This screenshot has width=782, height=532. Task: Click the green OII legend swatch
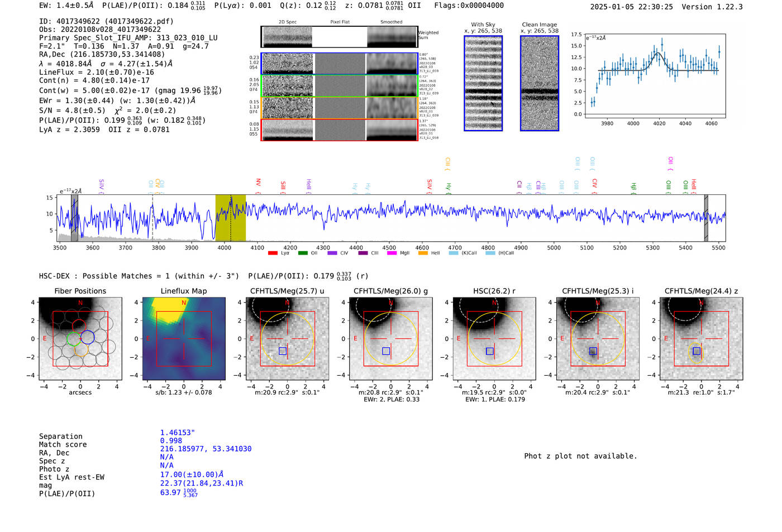[303, 253]
